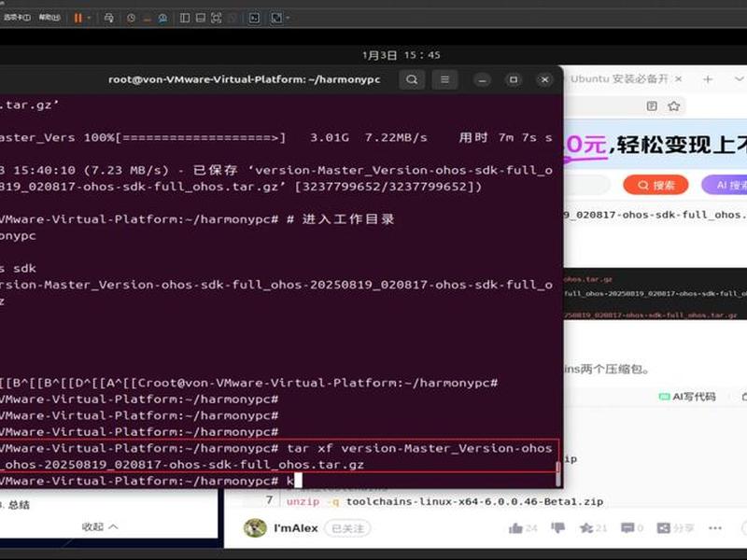Open the I'mAlex author name link

coord(295,528)
